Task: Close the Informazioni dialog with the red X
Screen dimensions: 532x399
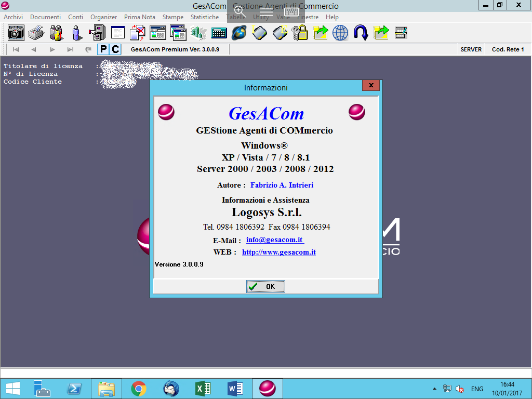Action: pos(371,86)
